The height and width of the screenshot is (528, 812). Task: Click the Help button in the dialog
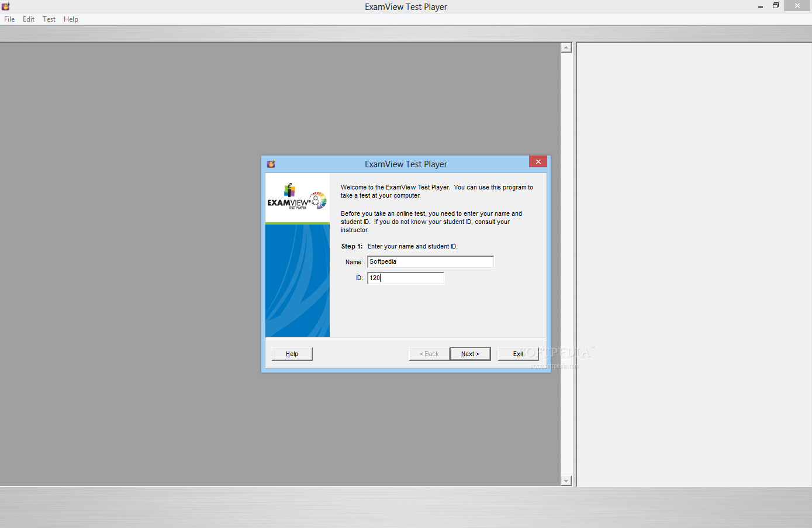tap(292, 354)
